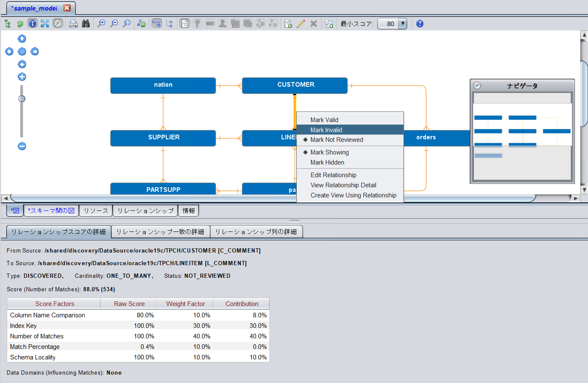Image resolution: width=588 pixels, height=383 pixels.
Task: Click the gray X delete icon
Action: tap(314, 24)
